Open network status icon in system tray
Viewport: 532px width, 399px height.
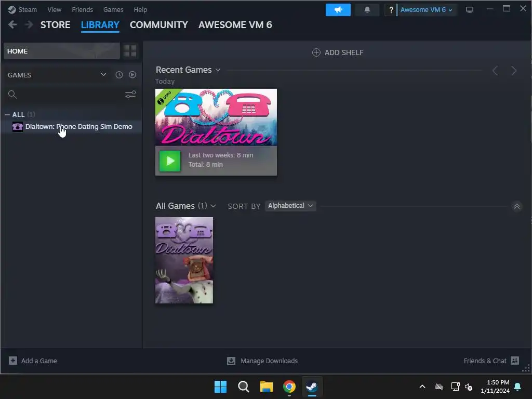[455, 387]
